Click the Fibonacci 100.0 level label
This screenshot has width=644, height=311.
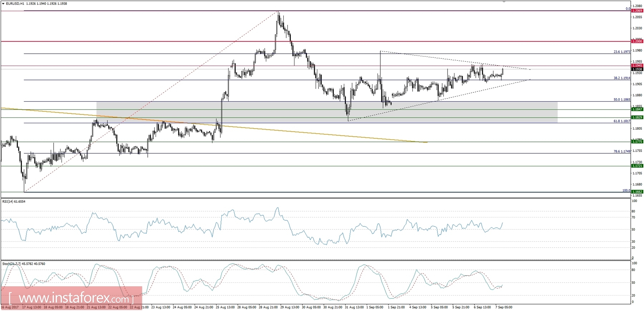tap(626, 190)
